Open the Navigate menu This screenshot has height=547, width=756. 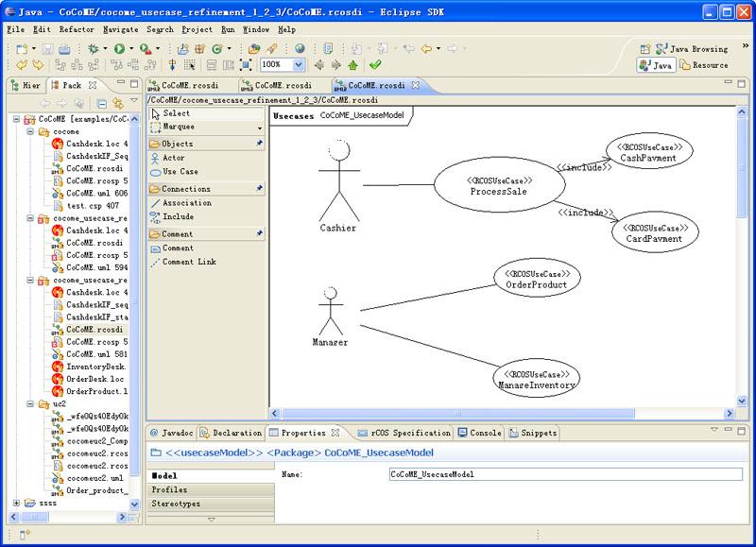pos(121,29)
